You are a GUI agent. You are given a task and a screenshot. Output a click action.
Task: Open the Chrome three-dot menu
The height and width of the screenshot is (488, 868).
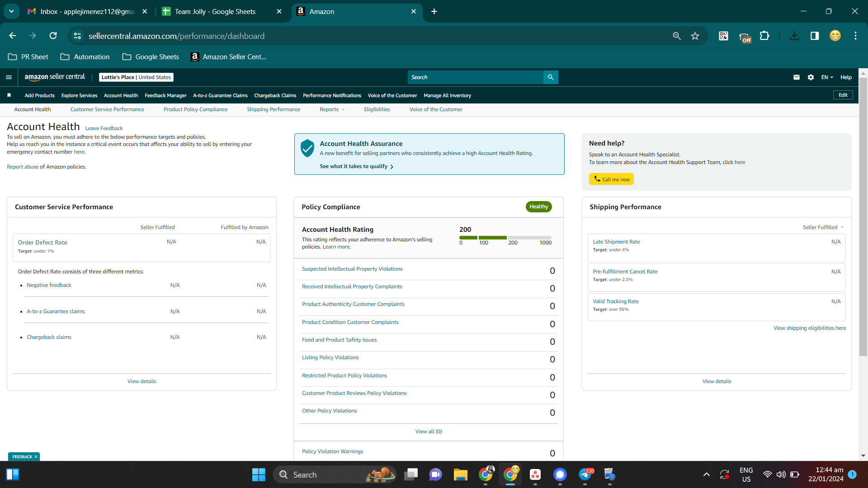click(855, 36)
